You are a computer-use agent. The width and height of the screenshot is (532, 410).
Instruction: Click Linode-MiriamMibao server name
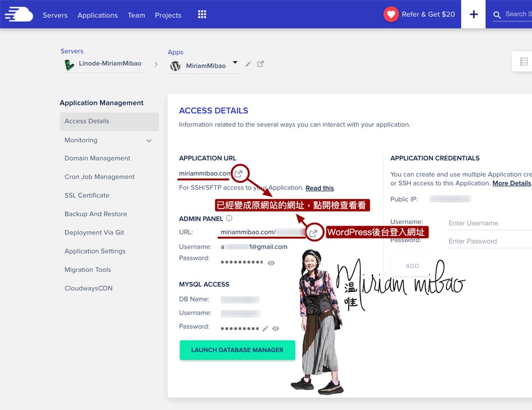(x=110, y=63)
